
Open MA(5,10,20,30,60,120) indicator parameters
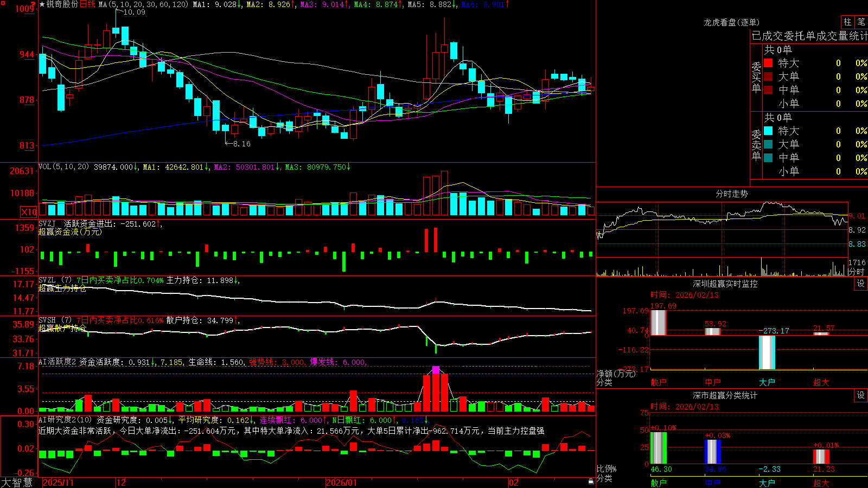(x=143, y=4)
